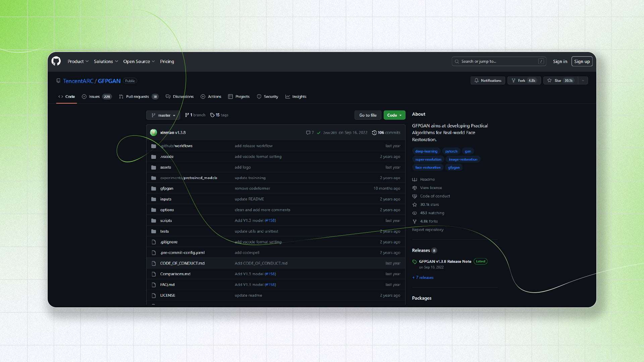Open the Open Source dropdown
The width and height of the screenshot is (644, 362).
click(139, 61)
